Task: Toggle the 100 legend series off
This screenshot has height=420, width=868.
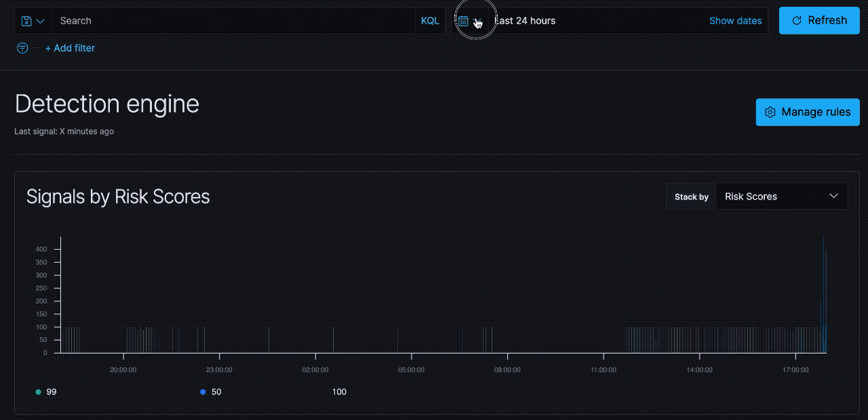Action: [x=339, y=392]
